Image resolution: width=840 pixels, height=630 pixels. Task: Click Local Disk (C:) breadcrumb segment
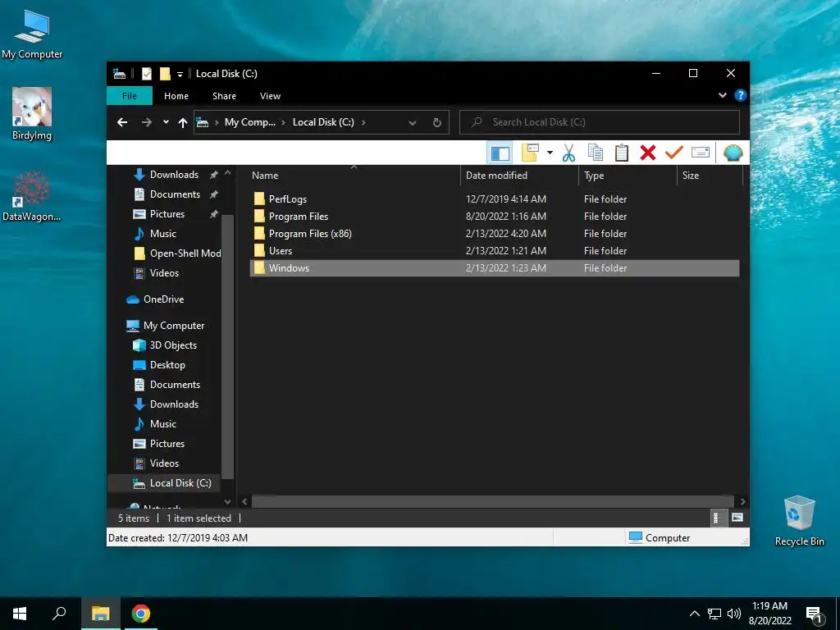(x=323, y=122)
